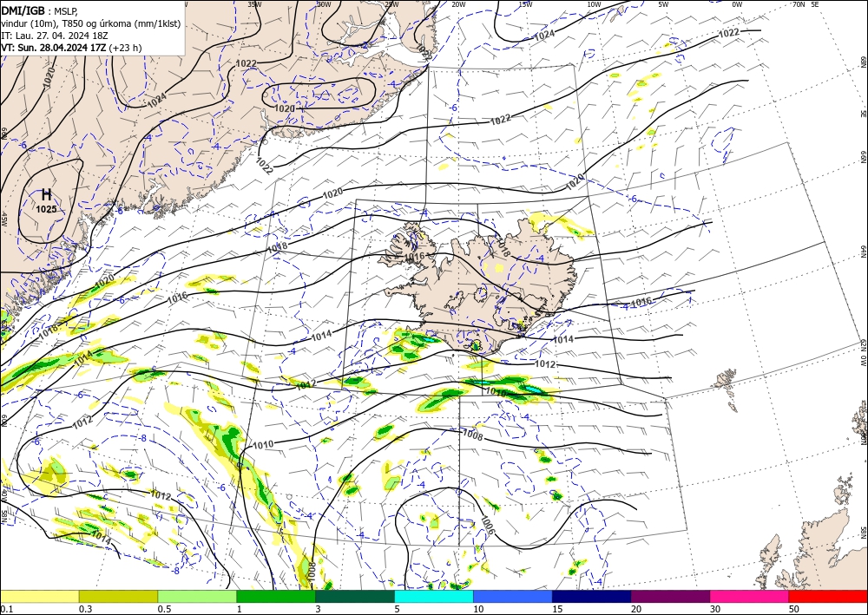Click the '10' legend value
The image size is (868, 615).
click(x=478, y=609)
